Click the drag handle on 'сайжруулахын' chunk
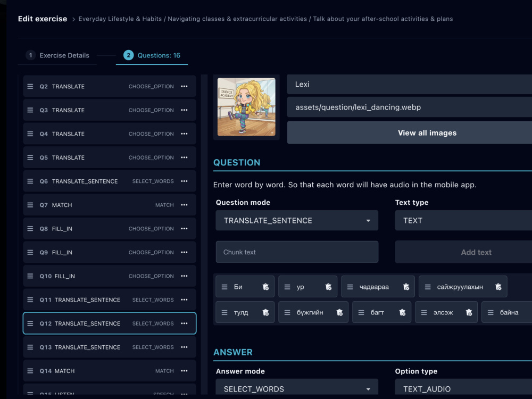This screenshot has height=399, width=532. tap(428, 287)
